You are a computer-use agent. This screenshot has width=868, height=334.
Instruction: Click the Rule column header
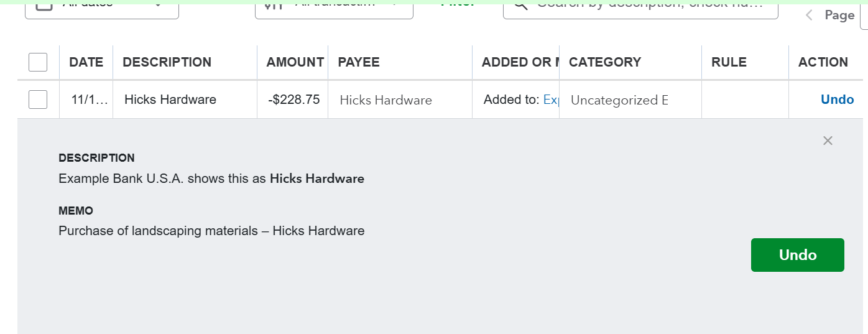point(729,62)
